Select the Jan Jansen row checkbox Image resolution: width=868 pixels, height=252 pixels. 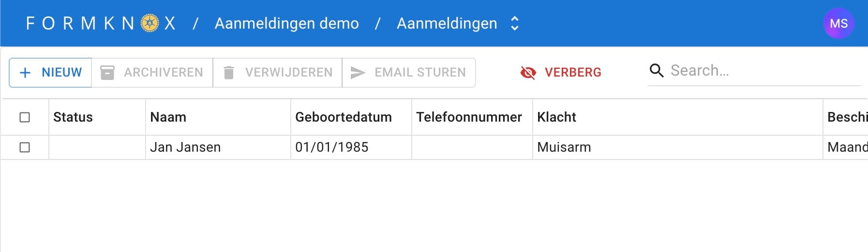[x=25, y=147]
